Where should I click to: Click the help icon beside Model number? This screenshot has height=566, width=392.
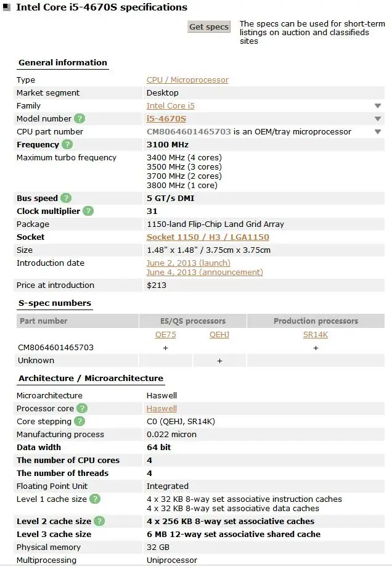point(80,119)
